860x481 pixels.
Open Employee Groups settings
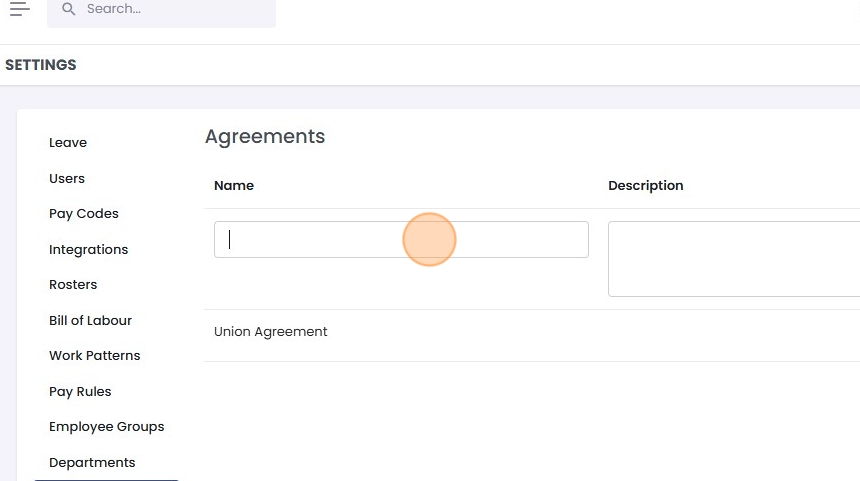(x=107, y=427)
